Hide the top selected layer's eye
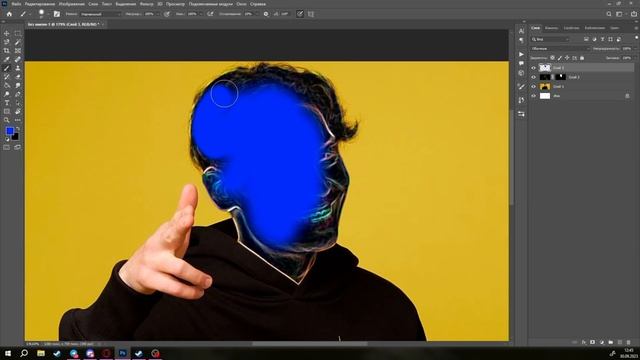Screen dimensions: 640x360 click(533, 68)
